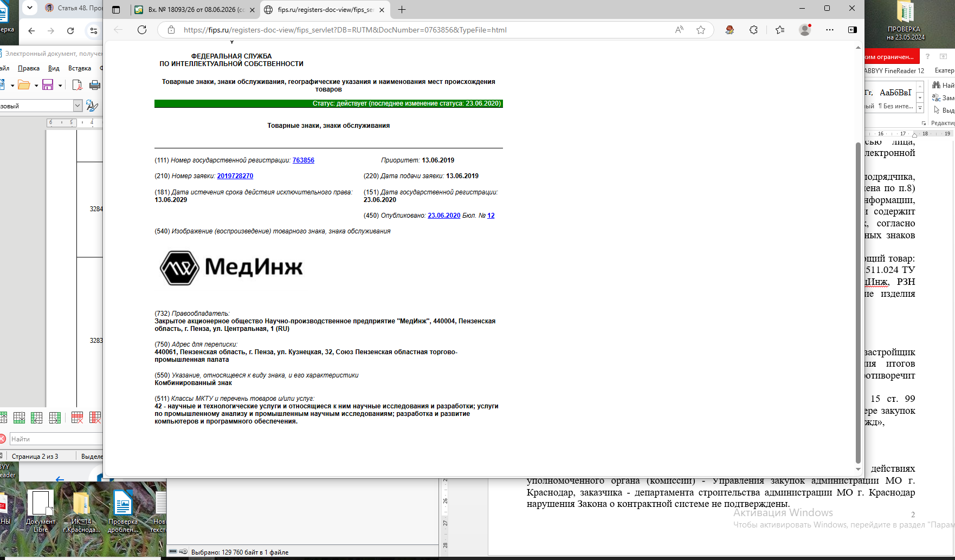The width and height of the screenshot is (955, 560).
Task: Insert rows below icon in LibreOffice table toolbar
Action: click(x=19, y=418)
